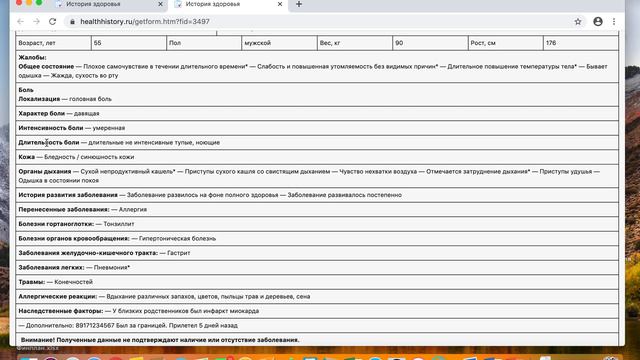The image size is (640, 360).
Task: Click the мужской value cell
Action: tap(279, 43)
